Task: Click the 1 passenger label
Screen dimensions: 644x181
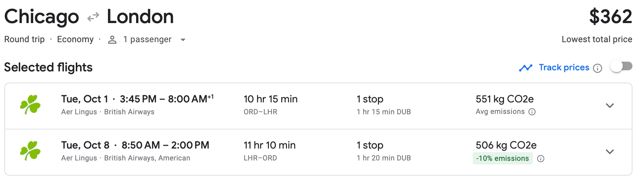Action: (x=147, y=39)
